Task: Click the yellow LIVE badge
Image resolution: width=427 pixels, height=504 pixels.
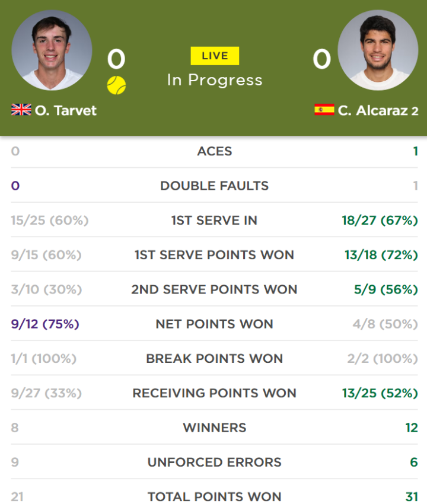Action: click(215, 56)
